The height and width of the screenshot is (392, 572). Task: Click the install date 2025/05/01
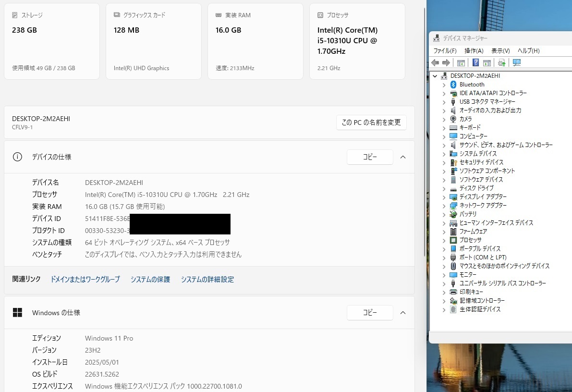pyautogui.click(x=102, y=362)
